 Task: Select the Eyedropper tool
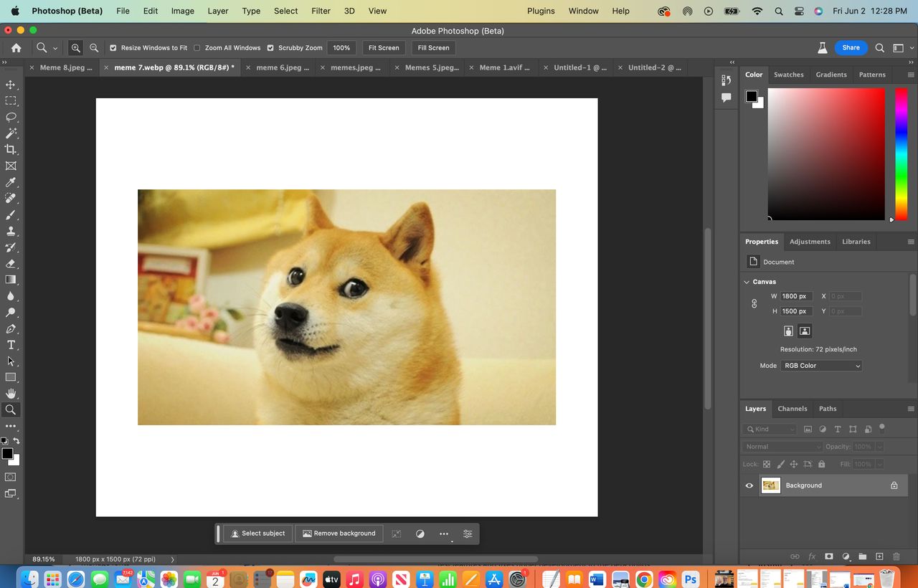tap(11, 182)
